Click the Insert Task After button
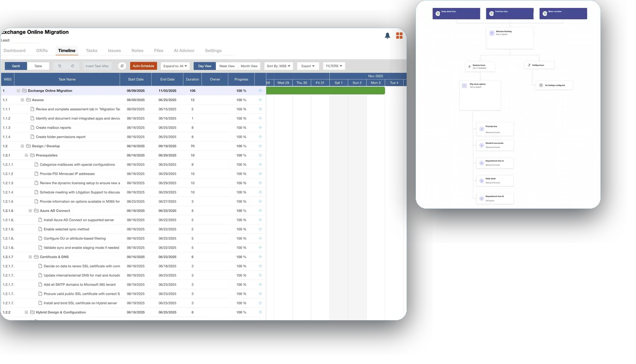This screenshot has height=364, width=636. click(97, 66)
